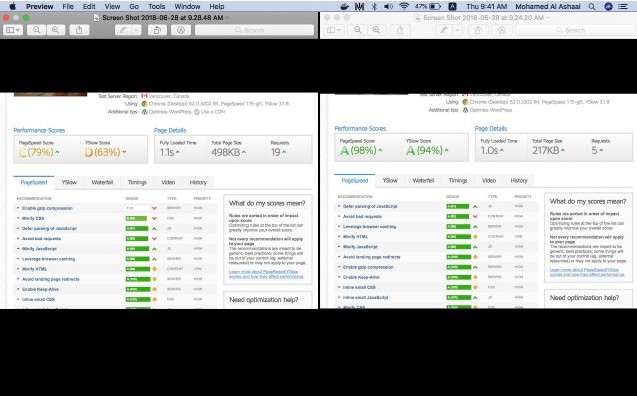Open the M menu bar status icon

click(x=359, y=6)
